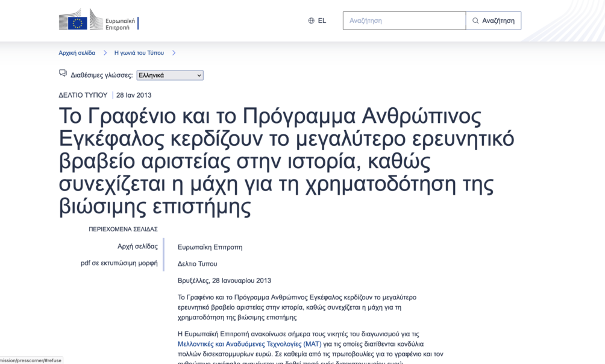605x364 pixels.
Task: Select Αρχή σελίδας in page contents
Action: point(137,246)
